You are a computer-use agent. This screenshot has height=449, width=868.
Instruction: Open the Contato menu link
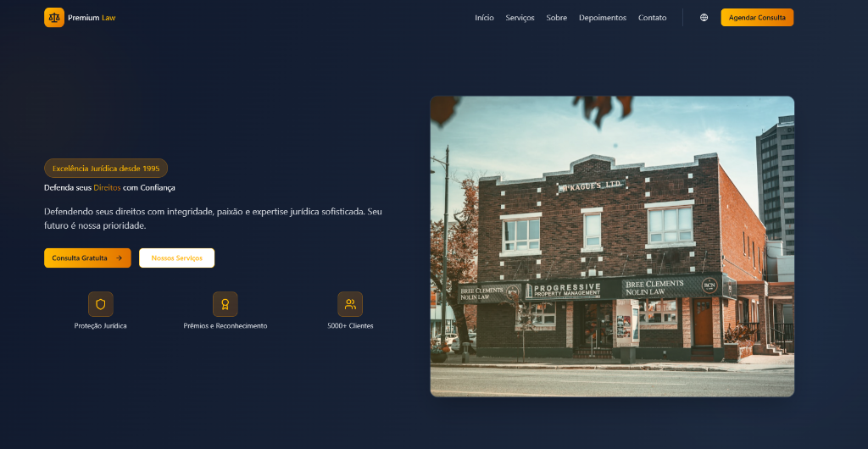pyautogui.click(x=652, y=18)
